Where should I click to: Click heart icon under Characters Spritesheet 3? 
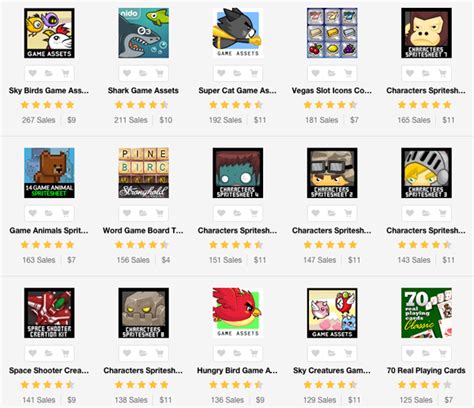coord(410,213)
